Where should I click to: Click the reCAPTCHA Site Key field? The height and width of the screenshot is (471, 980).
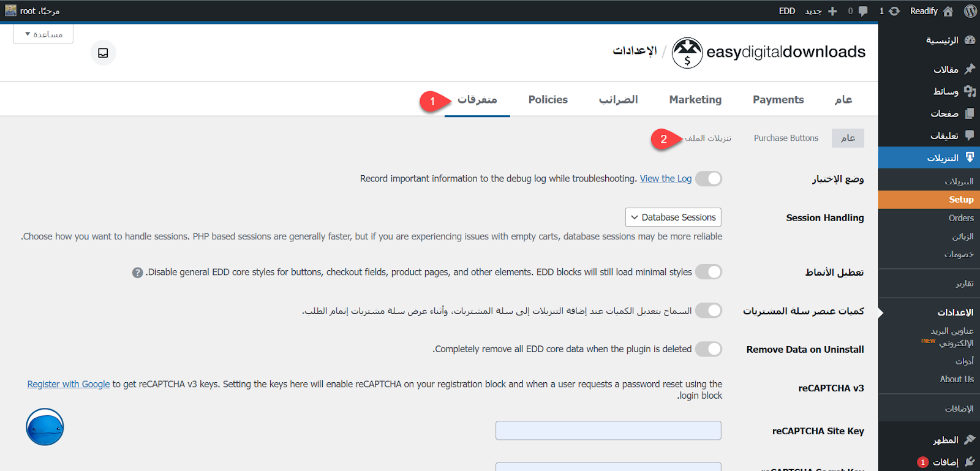(x=608, y=431)
